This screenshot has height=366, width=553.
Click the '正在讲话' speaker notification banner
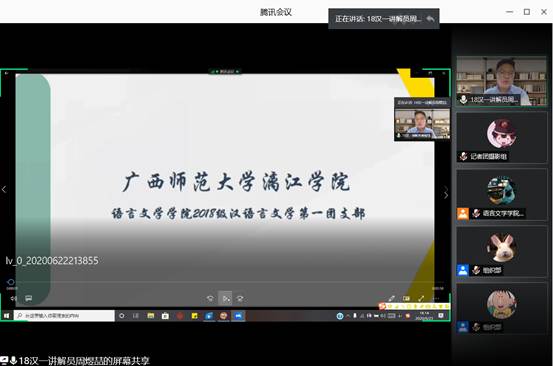tap(384, 19)
